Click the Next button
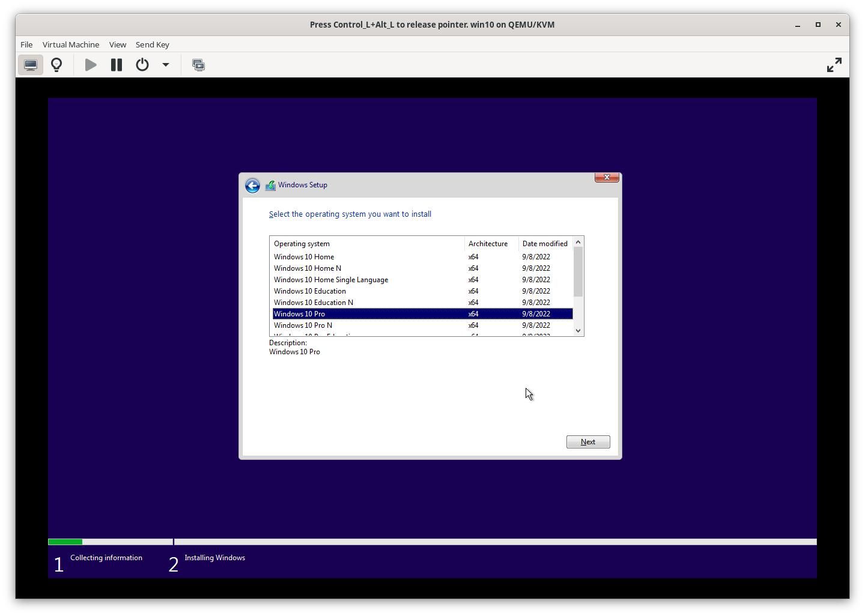The width and height of the screenshot is (865, 616). tap(588, 442)
